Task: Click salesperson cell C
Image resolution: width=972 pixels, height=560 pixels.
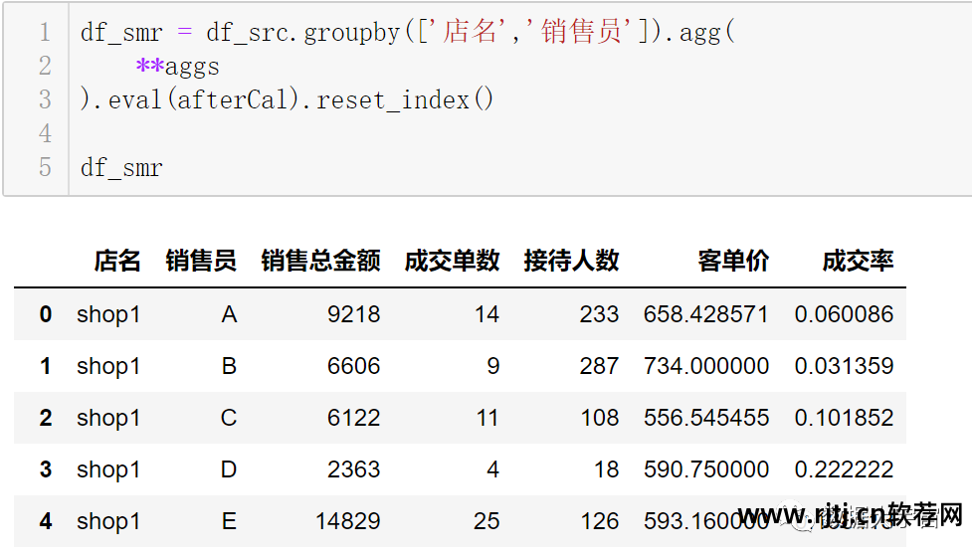Action: point(229,418)
